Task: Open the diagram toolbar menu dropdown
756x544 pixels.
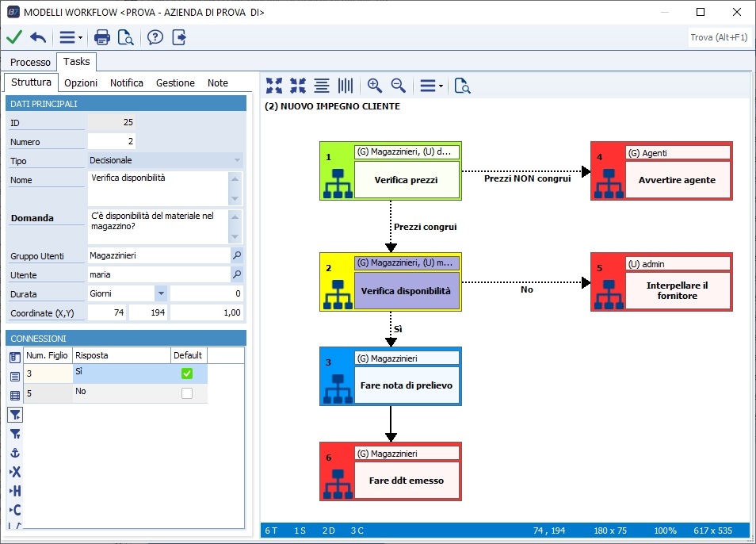Action: point(431,86)
